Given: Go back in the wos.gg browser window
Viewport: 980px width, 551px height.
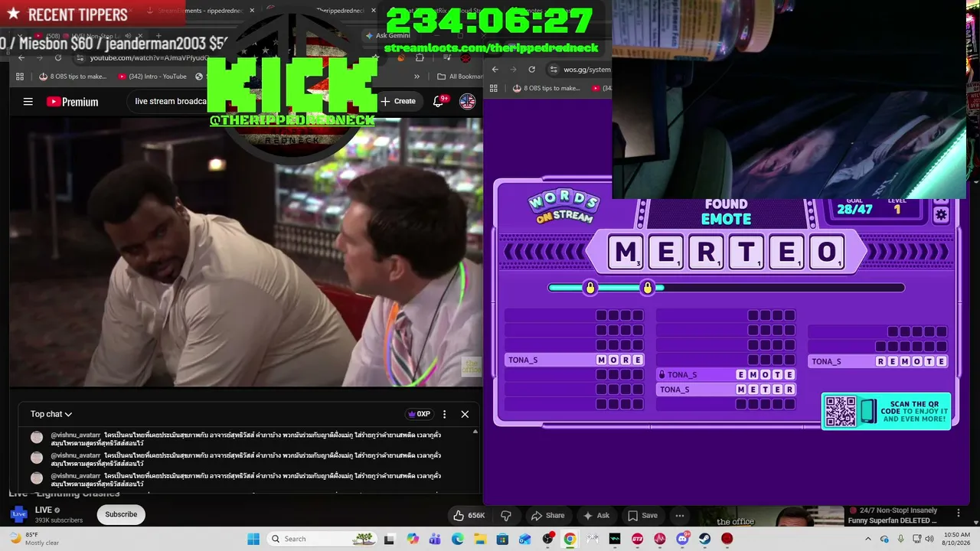Looking at the screenshot, I should coord(495,69).
